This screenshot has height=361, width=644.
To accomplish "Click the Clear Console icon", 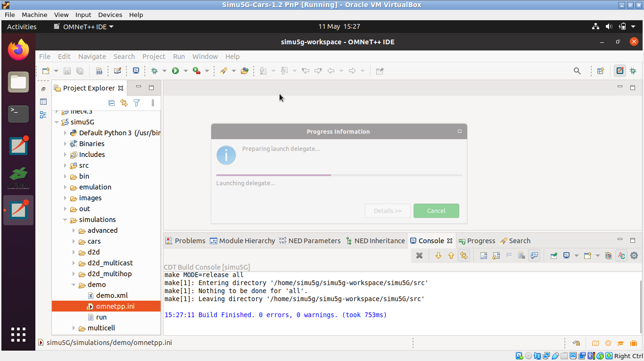I will [521, 255].
